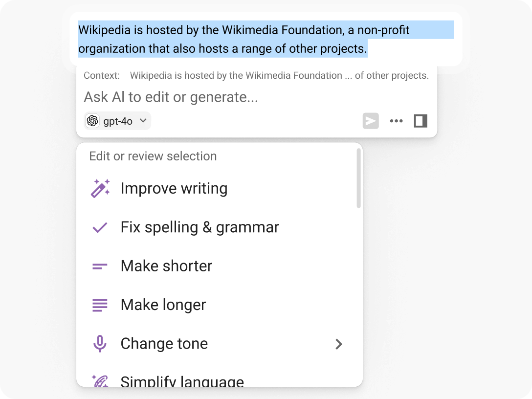Expand the gpt-4o model dropdown chevron
The width and height of the screenshot is (532, 399).
point(143,121)
